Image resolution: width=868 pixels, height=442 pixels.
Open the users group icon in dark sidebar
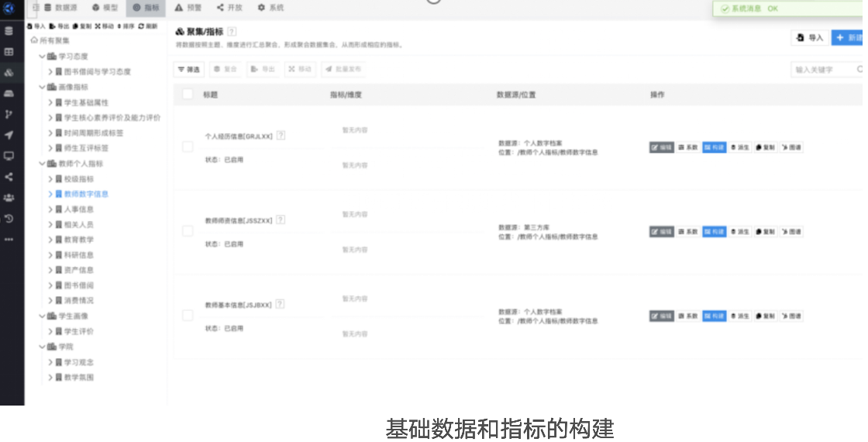(x=9, y=198)
